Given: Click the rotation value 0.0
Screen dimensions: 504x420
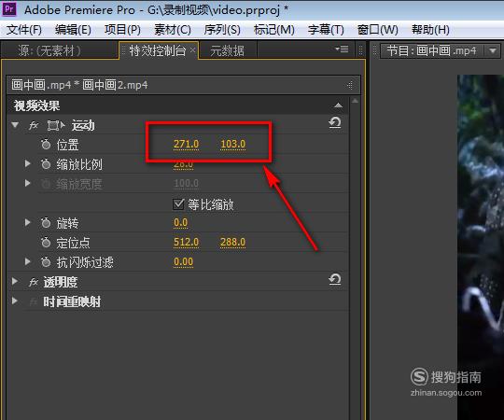Looking at the screenshot, I should [180, 222].
